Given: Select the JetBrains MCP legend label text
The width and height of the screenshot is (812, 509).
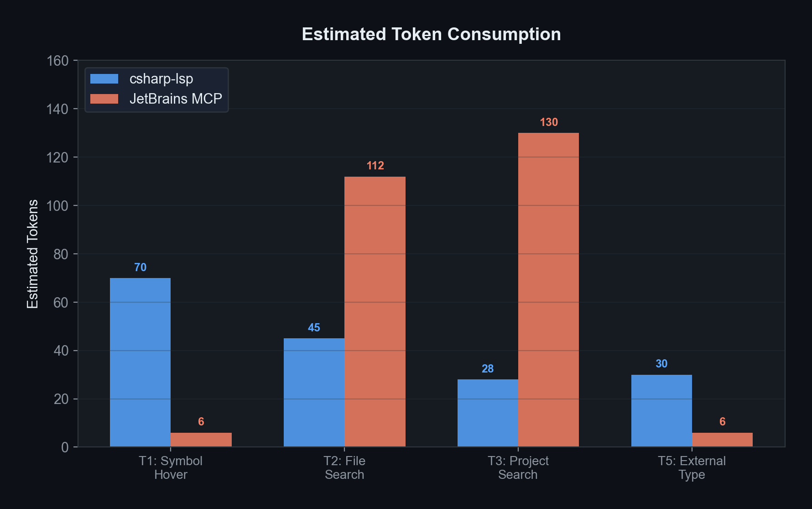Looking at the screenshot, I should click(x=176, y=99).
